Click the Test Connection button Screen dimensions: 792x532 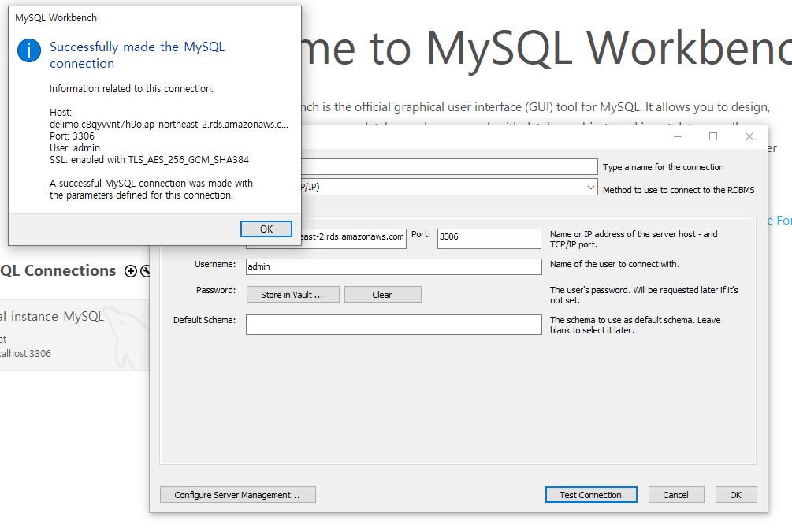591,495
